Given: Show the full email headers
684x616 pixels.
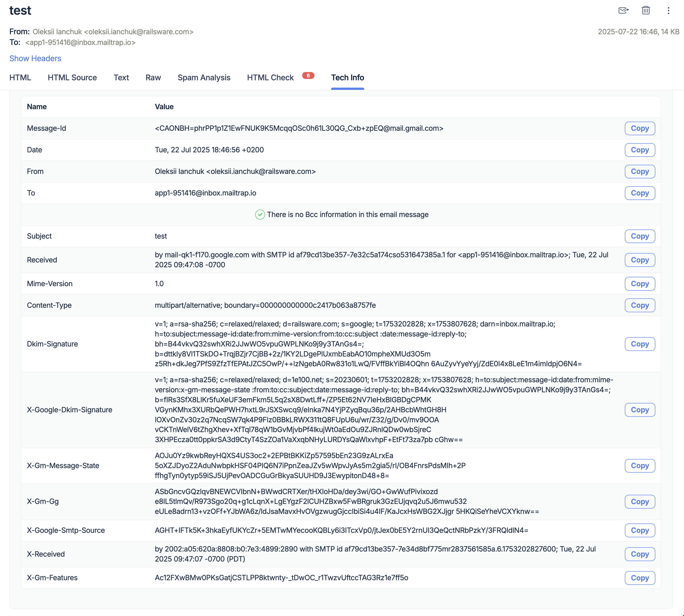Looking at the screenshot, I should pos(35,58).
